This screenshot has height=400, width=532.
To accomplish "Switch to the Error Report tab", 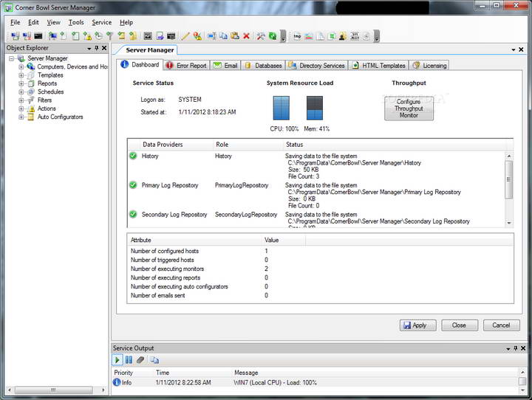I will [x=186, y=66].
